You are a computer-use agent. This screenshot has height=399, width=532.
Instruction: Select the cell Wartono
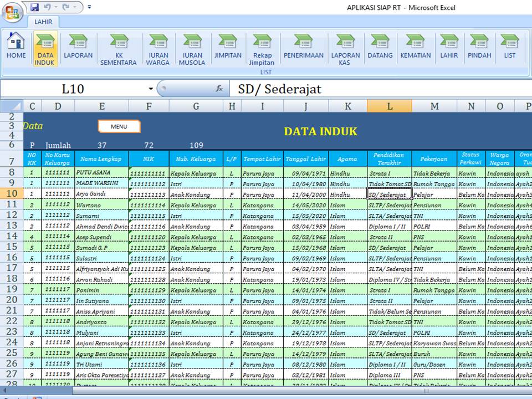pos(101,204)
